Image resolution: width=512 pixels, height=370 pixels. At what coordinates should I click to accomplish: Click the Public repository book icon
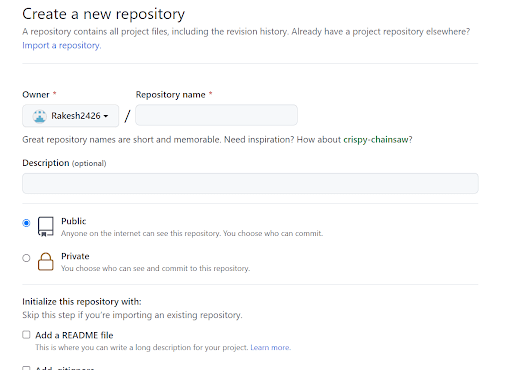(46, 226)
